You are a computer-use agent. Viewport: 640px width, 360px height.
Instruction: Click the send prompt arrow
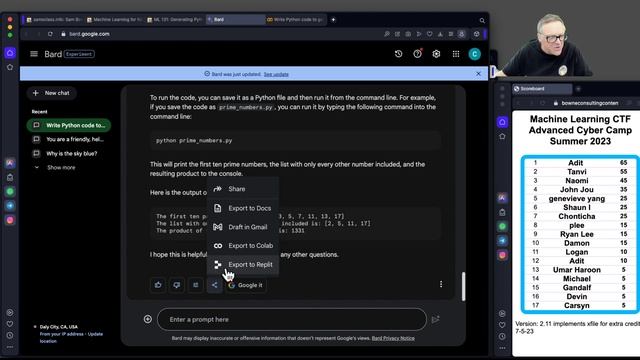436,319
